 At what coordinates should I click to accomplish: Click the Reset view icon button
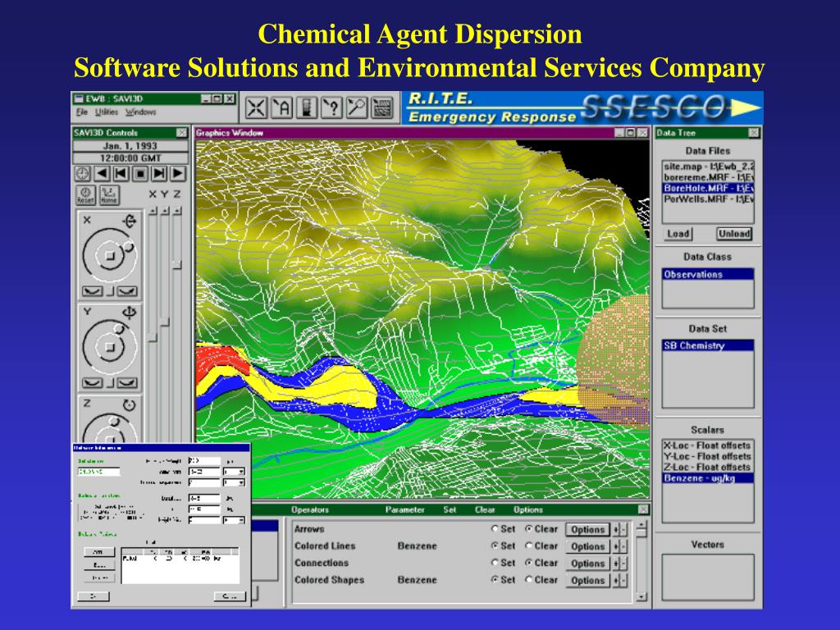(85, 195)
